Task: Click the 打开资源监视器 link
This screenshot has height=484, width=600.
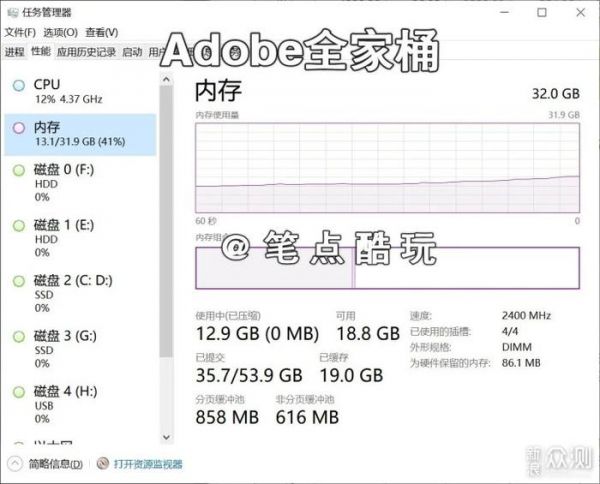Action: pos(148,464)
